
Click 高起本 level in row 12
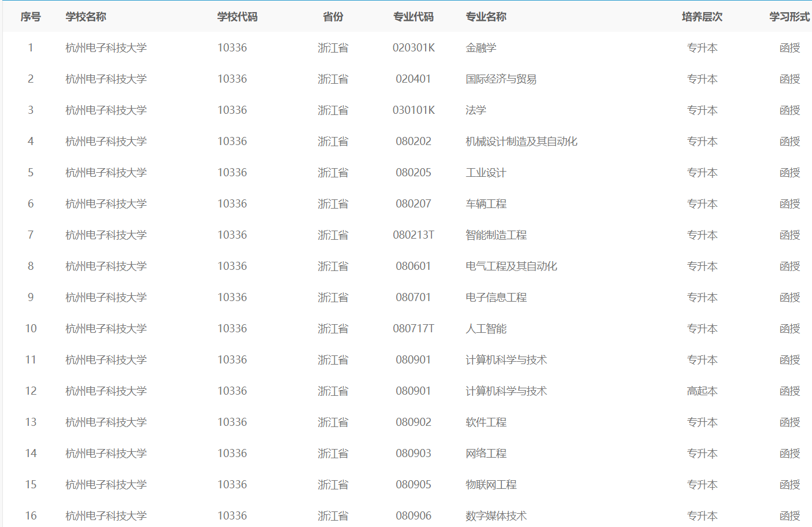point(702,391)
